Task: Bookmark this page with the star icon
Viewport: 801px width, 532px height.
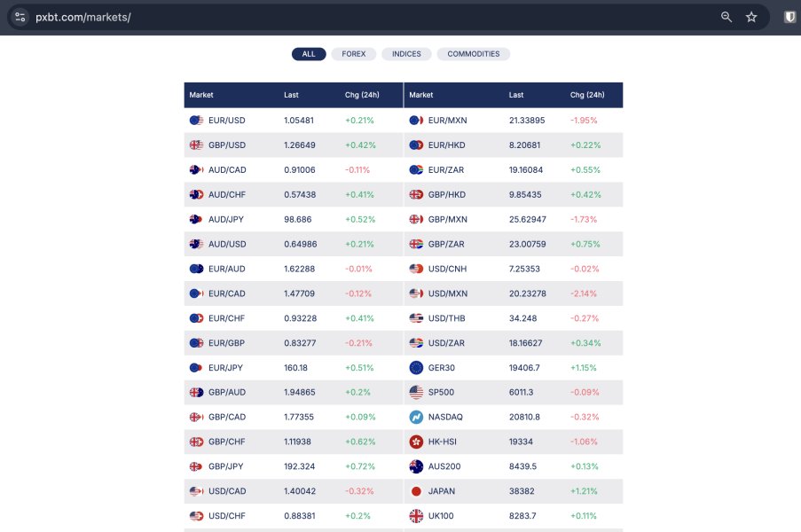Action: point(751,17)
